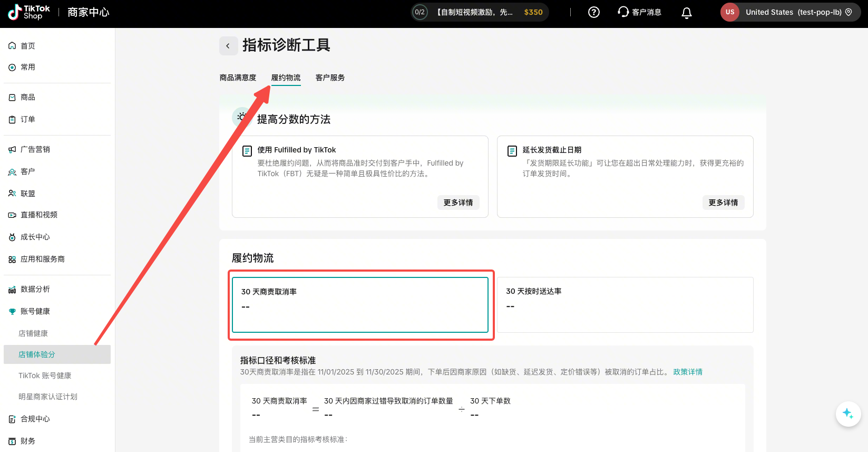Open the 政策详情 link
This screenshot has width=868, height=452.
pos(688,372)
